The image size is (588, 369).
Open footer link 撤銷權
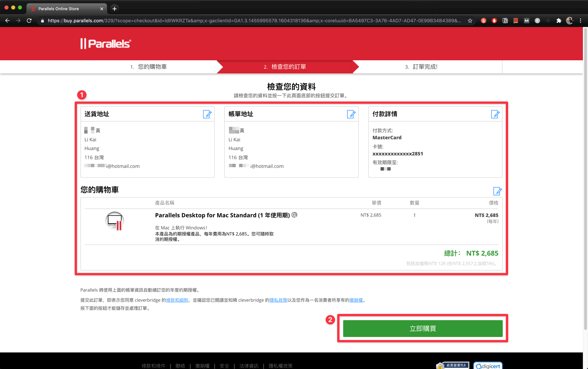[x=202, y=366]
